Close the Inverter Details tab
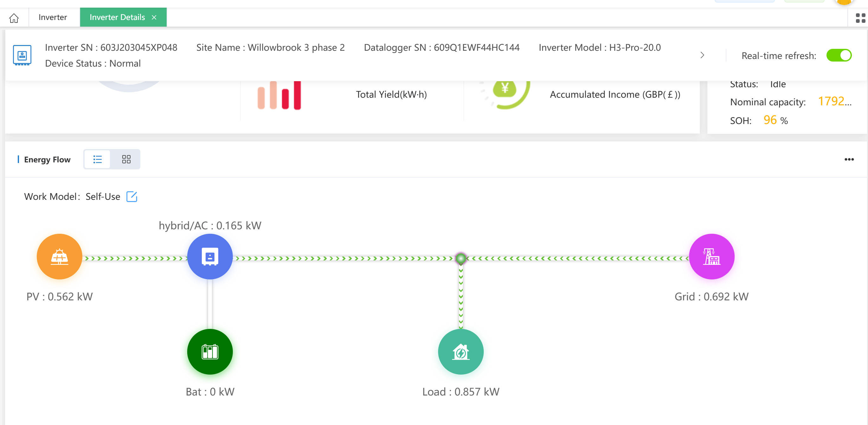This screenshot has height=425, width=868. point(154,17)
